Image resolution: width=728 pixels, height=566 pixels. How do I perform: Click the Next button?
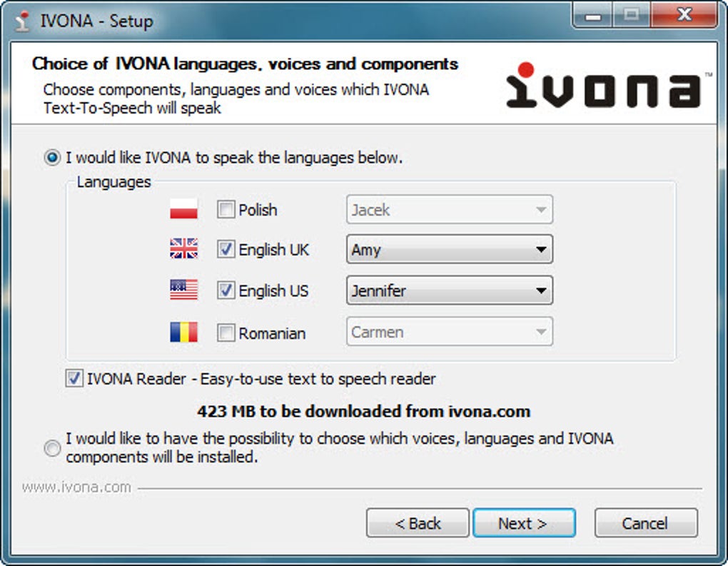click(x=524, y=523)
